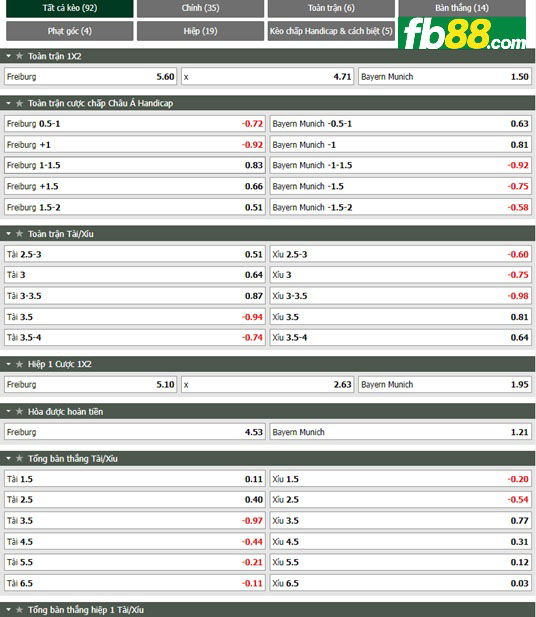Collapse the Hòa được hoàn tiền arrow

pos(8,412)
